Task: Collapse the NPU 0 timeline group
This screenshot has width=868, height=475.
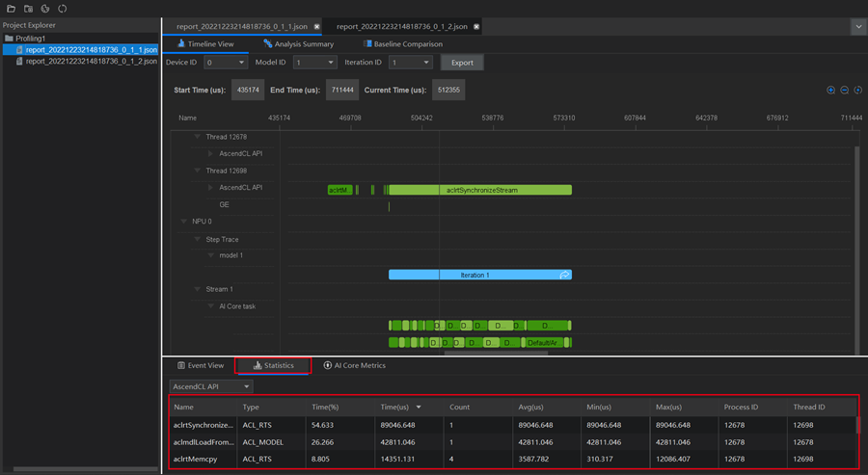Action: 184,222
